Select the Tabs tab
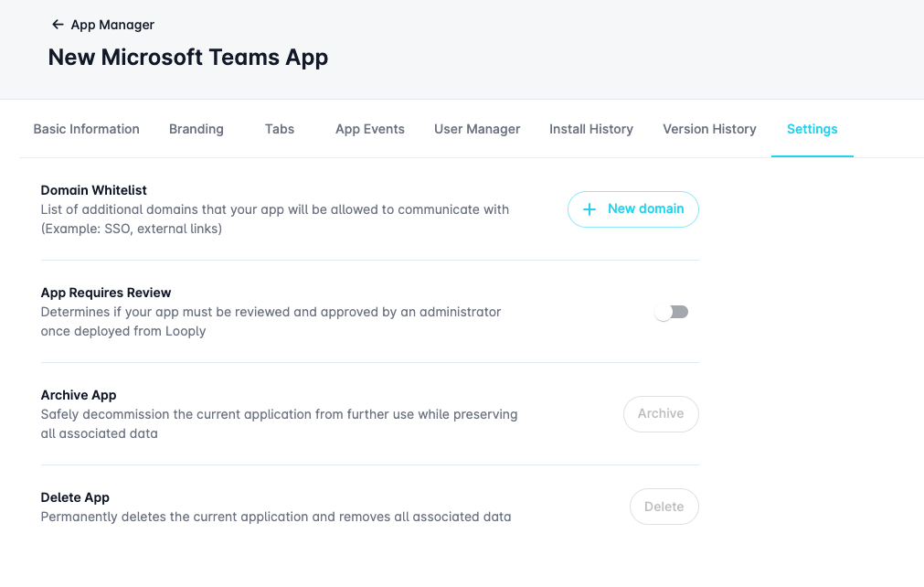The width and height of the screenshot is (924, 587). pyautogui.click(x=280, y=129)
